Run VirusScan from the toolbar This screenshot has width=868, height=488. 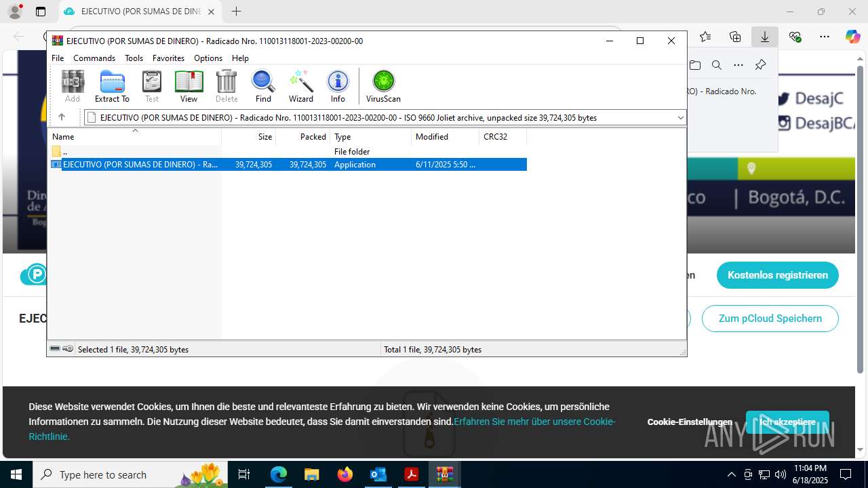click(x=383, y=86)
